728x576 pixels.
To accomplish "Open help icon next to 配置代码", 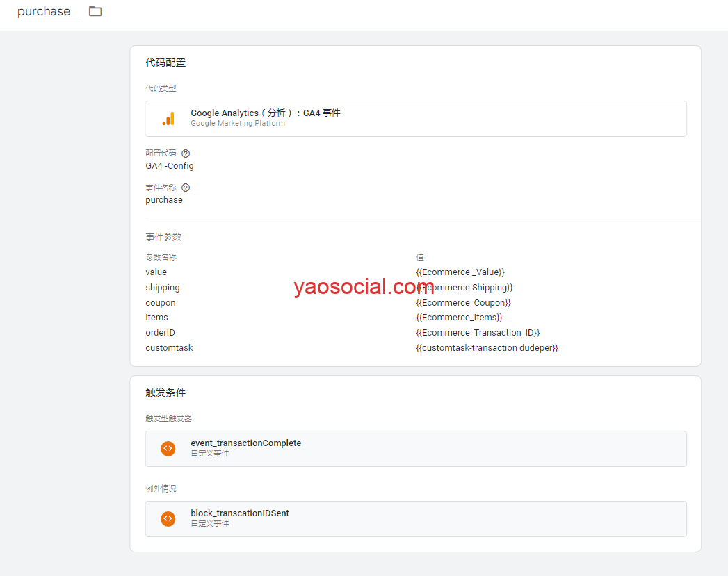I will (x=186, y=154).
